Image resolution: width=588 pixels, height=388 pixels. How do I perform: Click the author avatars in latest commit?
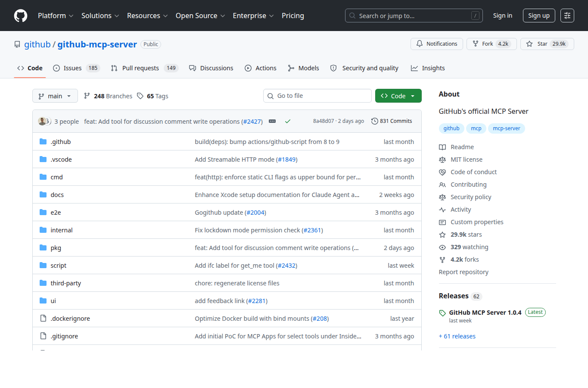tap(44, 121)
